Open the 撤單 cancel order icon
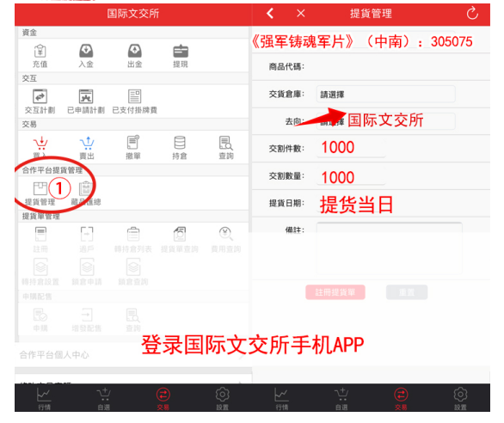The image size is (504, 423). click(133, 148)
